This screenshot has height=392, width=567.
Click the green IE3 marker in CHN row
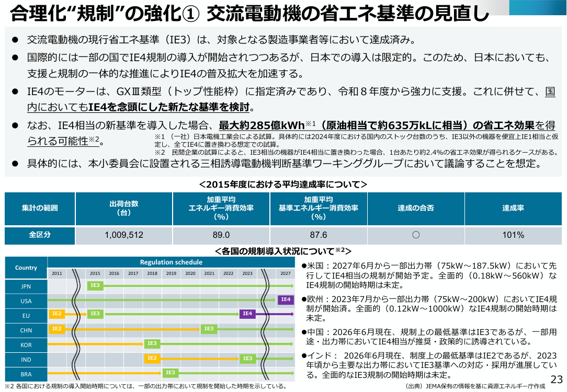pyautogui.click(x=209, y=329)
